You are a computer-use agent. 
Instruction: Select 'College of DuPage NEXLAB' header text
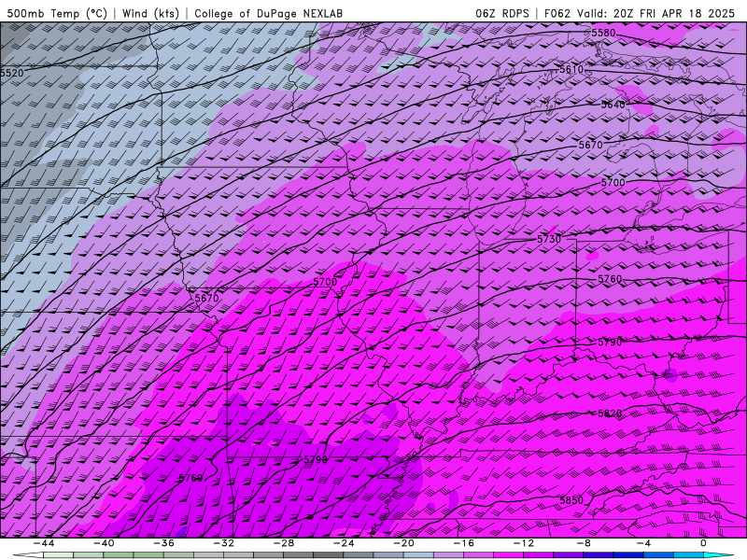point(268,13)
